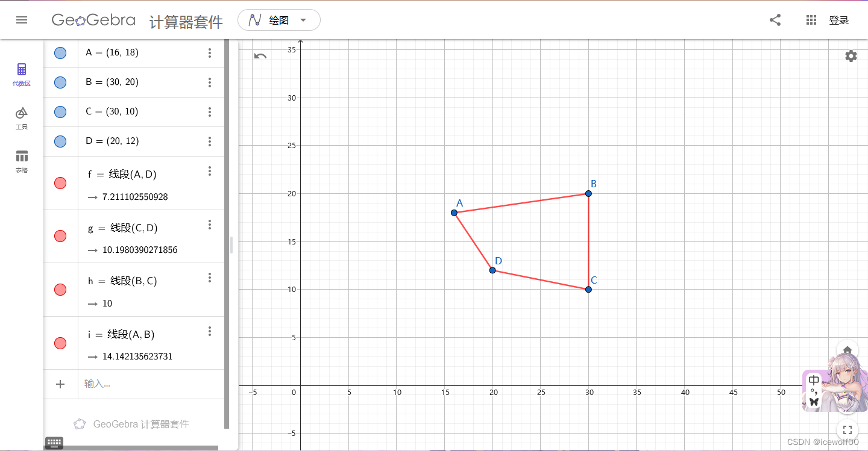Click the h = 线段(B, C) definition

click(122, 281)
